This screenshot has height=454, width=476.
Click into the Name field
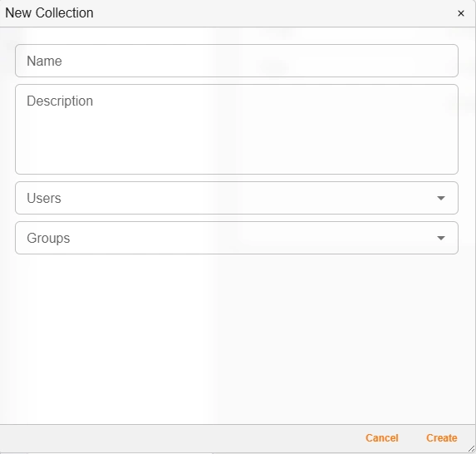[x=237, y=61]
